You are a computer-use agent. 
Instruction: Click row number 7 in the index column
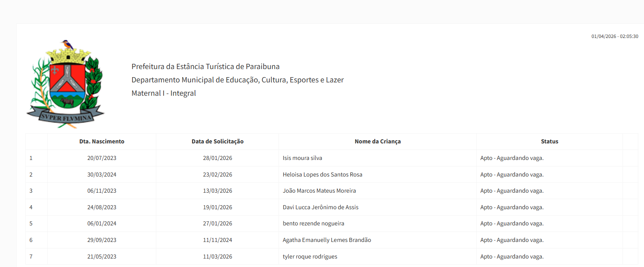tap(31, 256)
